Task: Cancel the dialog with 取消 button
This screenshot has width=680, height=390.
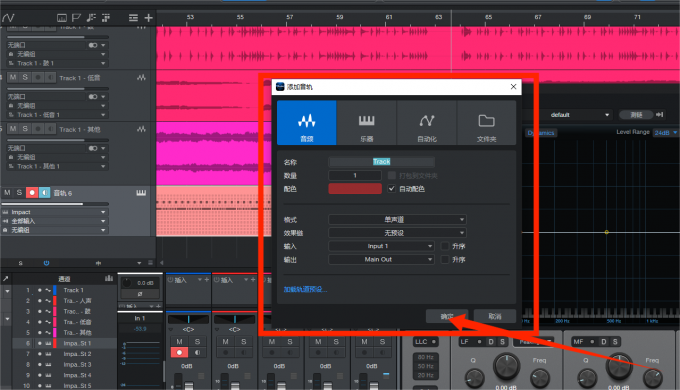Action: click(x=495, y=316)
